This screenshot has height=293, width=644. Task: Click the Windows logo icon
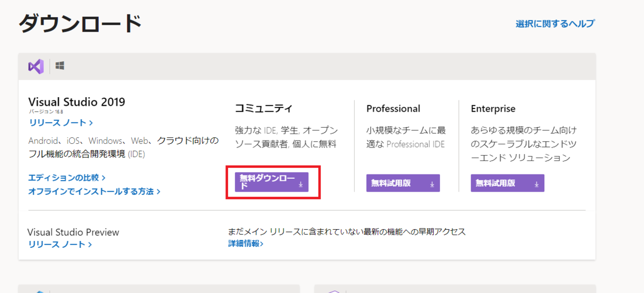(60, 66)
